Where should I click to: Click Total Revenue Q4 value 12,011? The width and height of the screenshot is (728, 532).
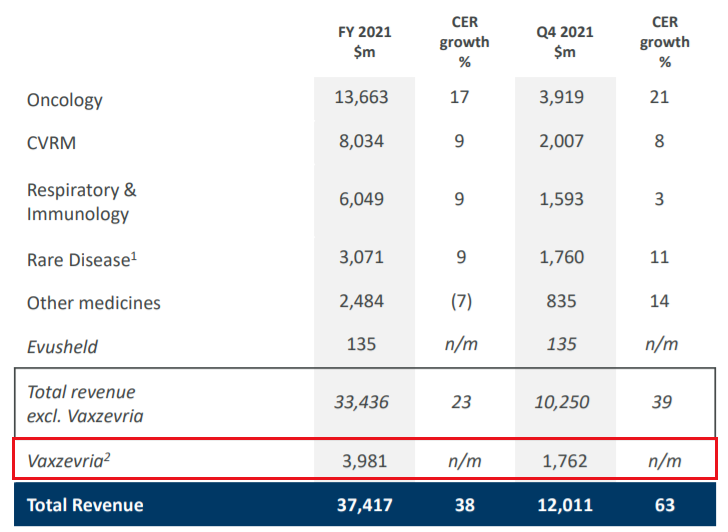[565, 505]
